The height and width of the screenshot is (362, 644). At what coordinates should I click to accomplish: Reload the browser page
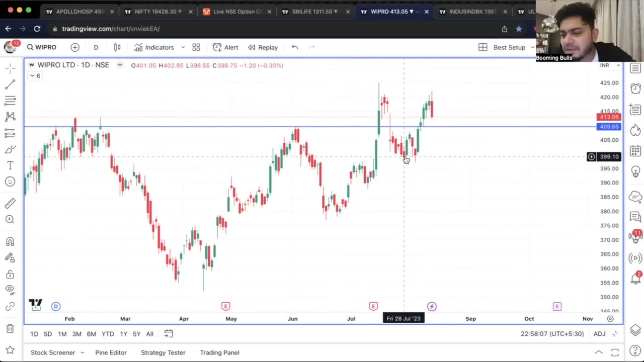(37, 29)
